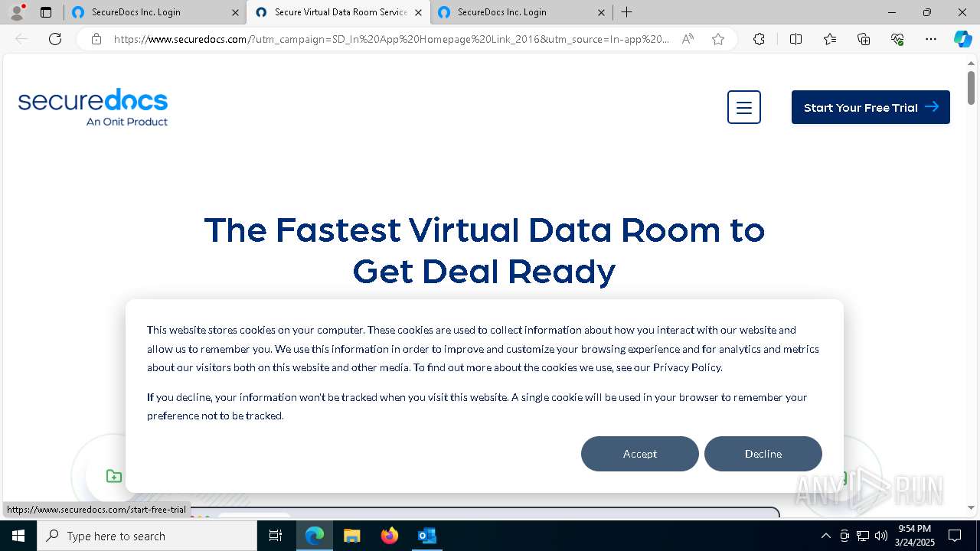Accept the cookies
The height and width of the screenshot is (551, 980).
(x=640, y=454)
